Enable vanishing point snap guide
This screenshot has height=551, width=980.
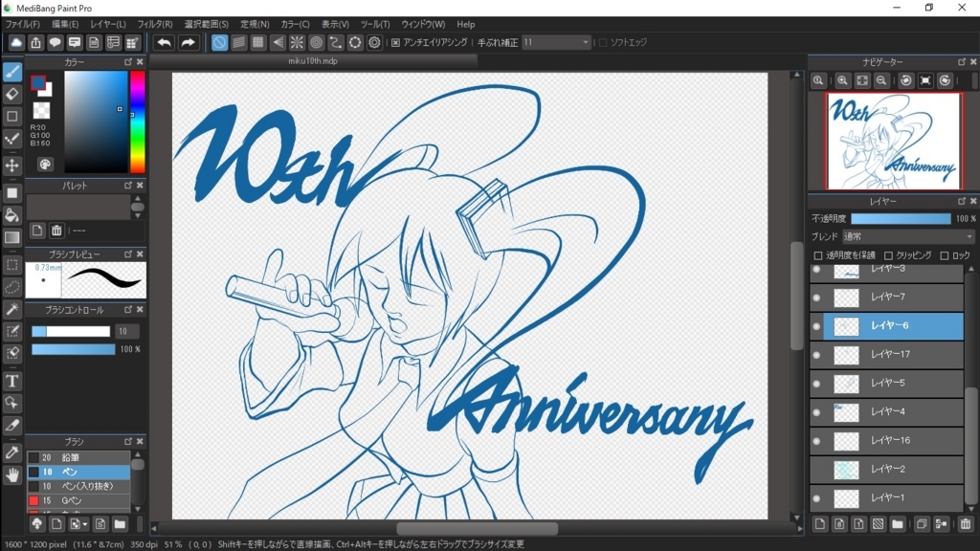tap(278, 42)
